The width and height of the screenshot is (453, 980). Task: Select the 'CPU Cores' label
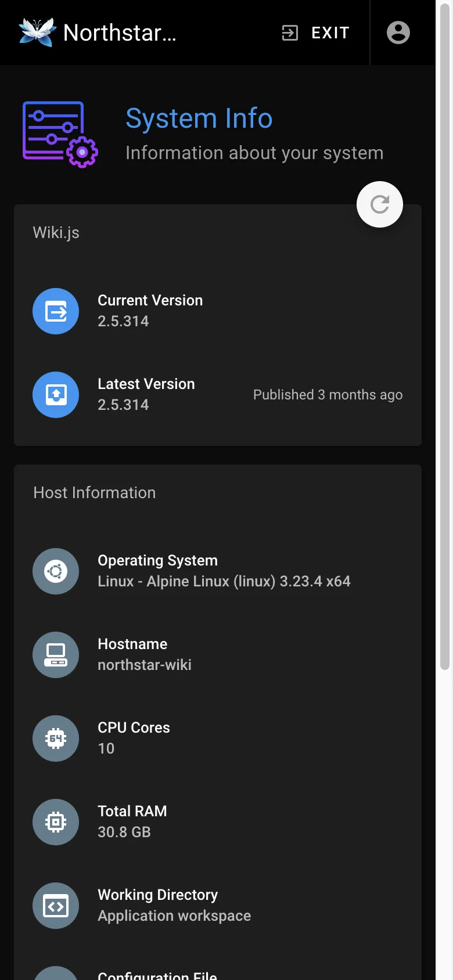coord(134,727)
